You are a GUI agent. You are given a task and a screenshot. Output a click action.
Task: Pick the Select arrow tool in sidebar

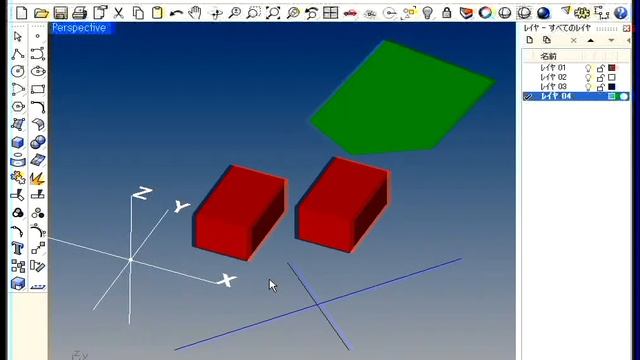(x=18, y=36)
